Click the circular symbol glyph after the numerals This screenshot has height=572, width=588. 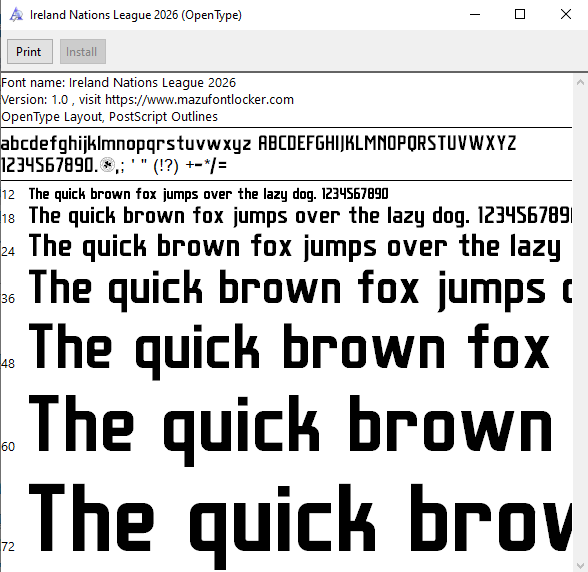tap(108, 165)
